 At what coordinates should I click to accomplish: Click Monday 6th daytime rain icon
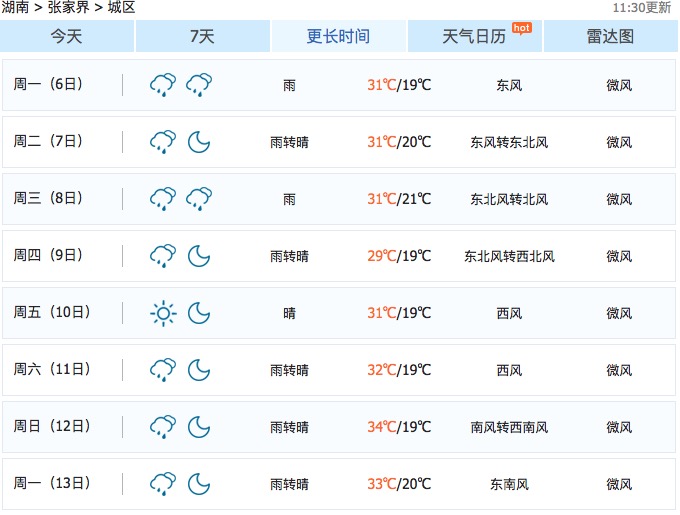pyautogui.click(x=163, y=85)
